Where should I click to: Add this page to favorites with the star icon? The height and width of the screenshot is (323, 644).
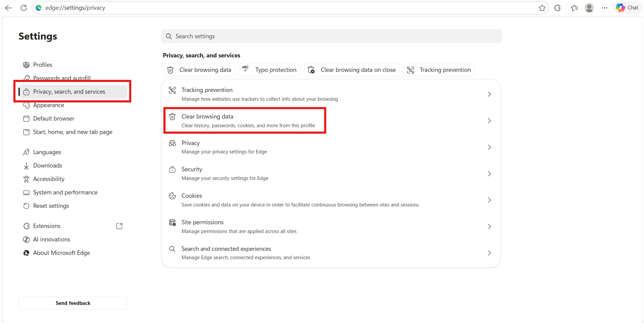click(x=542, y=8)
